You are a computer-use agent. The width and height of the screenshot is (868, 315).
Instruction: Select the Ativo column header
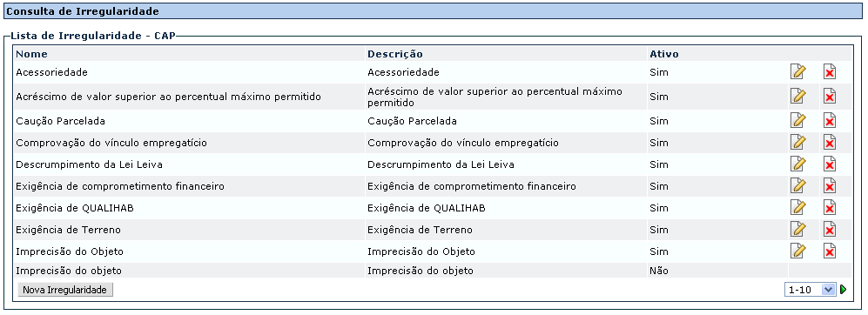point(663,54)
